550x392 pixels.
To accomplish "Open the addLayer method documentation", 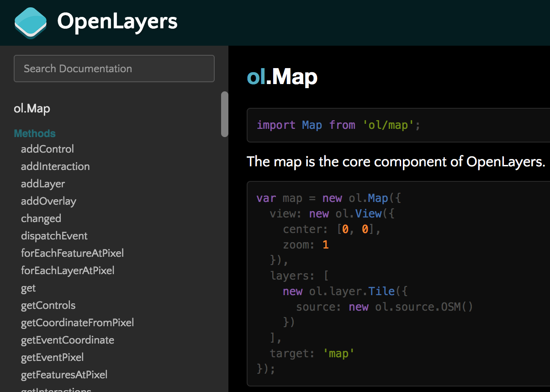I will (x=42, y=184).
